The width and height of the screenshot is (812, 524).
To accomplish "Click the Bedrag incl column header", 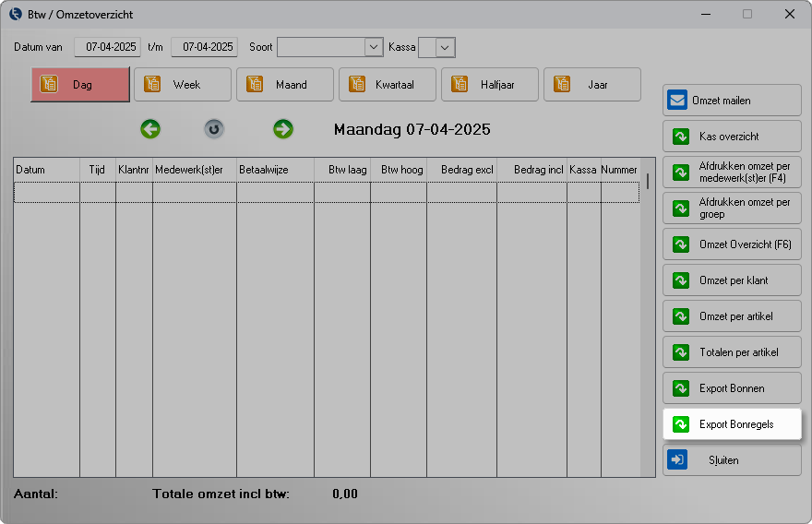I will point(531,170).
